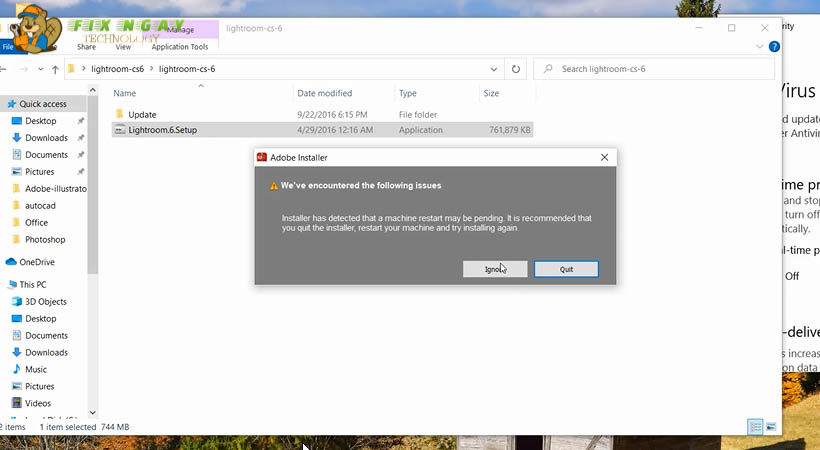Open the View ribbon tab
The image size is (820, 450).
click(x=123, y=46)
